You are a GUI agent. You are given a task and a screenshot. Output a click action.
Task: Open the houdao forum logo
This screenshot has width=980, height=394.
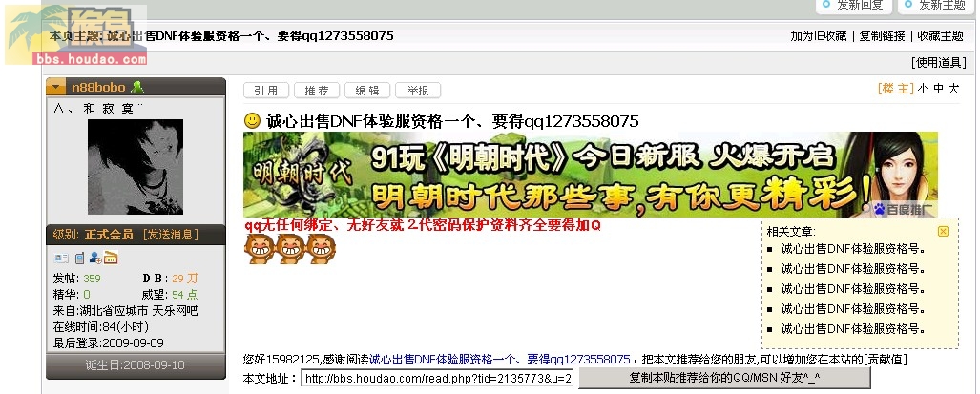[76, 35]
